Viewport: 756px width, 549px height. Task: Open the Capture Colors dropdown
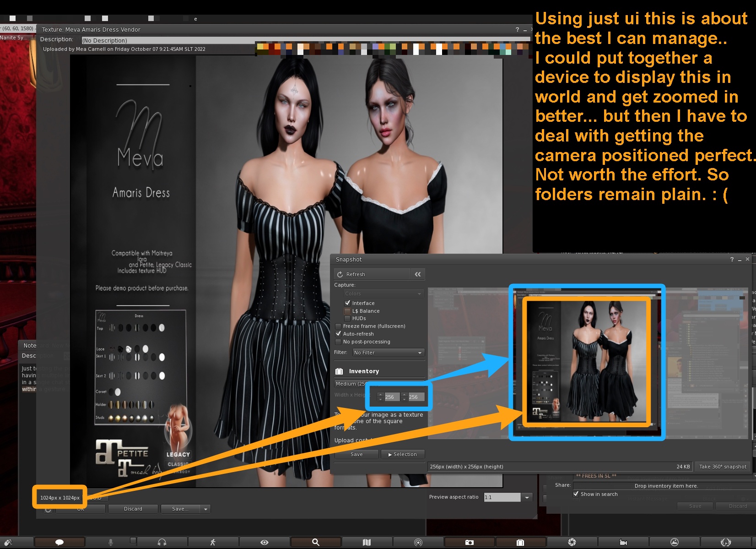click(383, 294)
